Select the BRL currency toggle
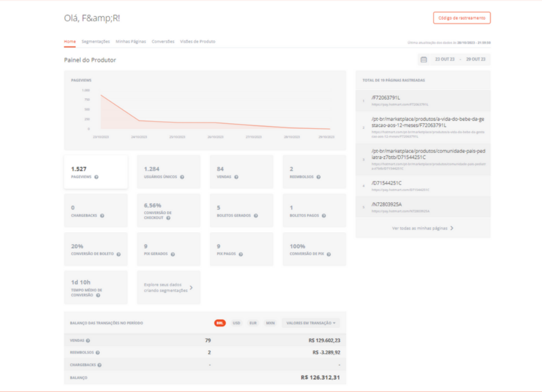This screenshot has width=542, height=392. pyautogui.click(x=220, y=323)
